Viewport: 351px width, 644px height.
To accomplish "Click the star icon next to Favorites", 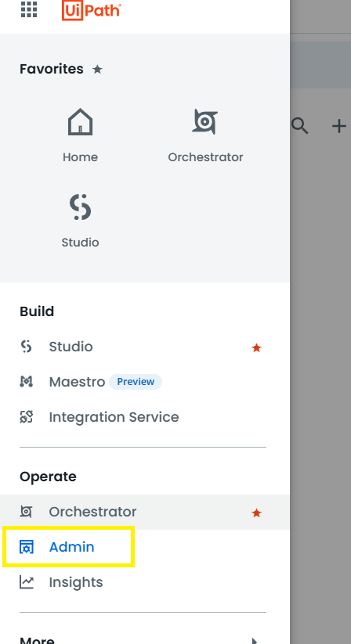I will click(97, 69).
